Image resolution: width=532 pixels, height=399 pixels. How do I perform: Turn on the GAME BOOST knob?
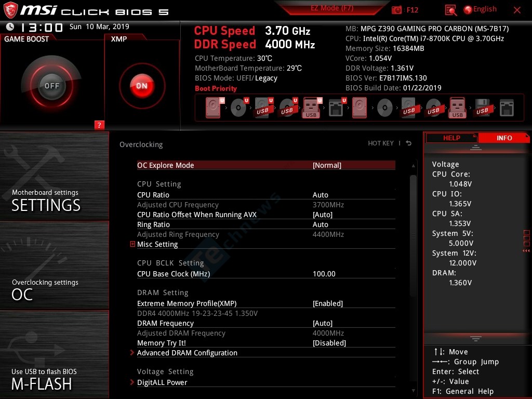pyautogui.click(x=51, y=86)
